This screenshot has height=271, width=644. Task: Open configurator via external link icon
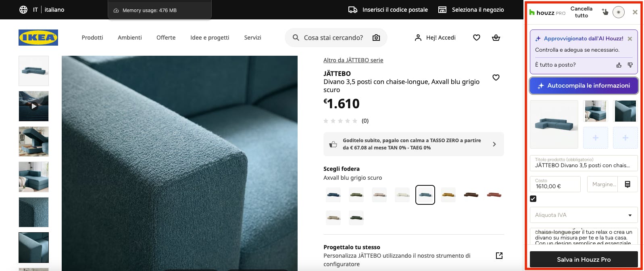(499, 256)
